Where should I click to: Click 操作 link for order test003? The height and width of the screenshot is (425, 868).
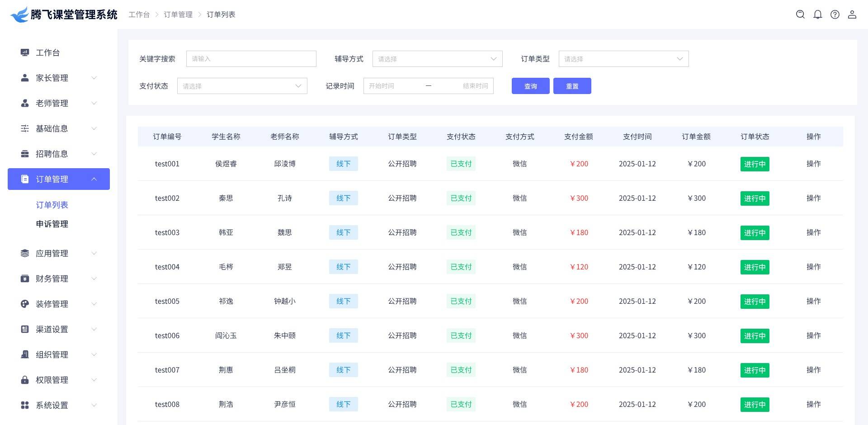(813, 232)
